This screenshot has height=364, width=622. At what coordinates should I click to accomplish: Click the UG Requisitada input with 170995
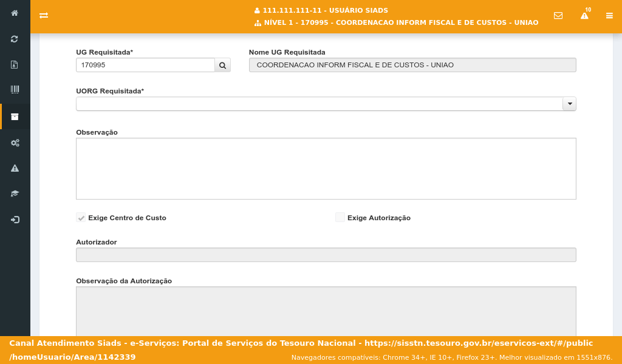[x=145, y=66]
